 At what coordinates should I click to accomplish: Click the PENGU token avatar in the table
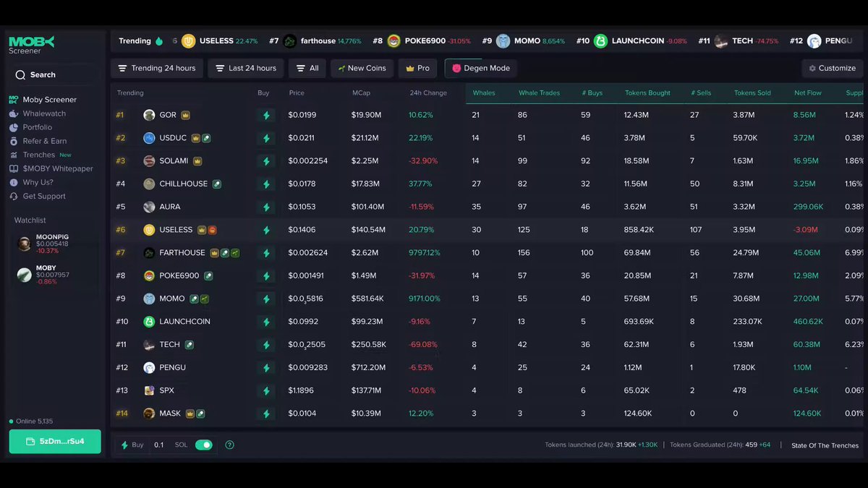(149, 367)
